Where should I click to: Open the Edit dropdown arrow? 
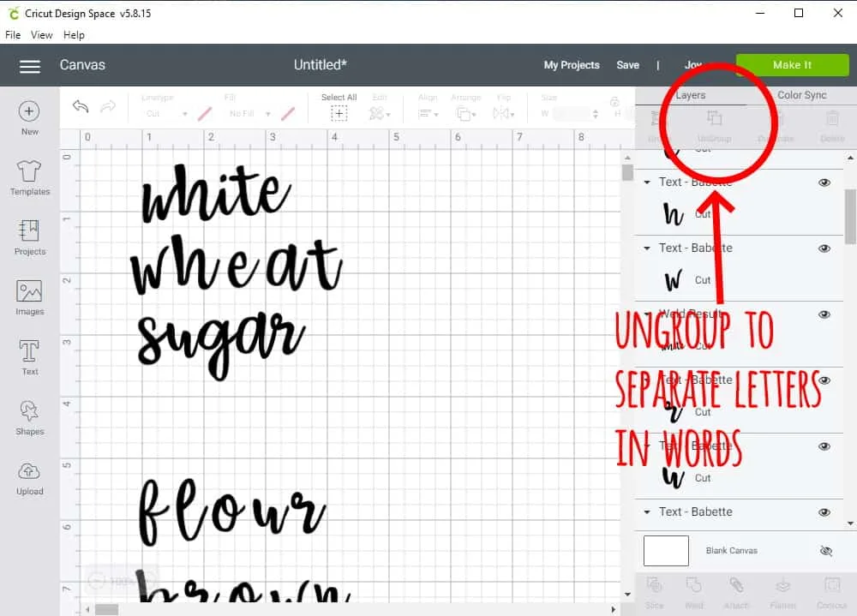tap(388, 115)
